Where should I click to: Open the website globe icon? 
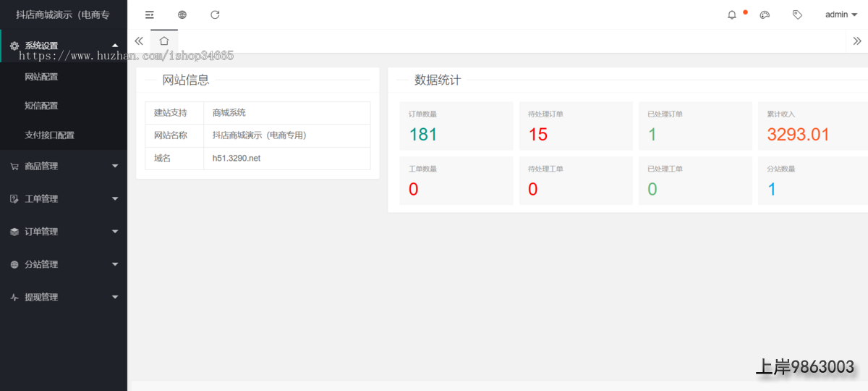pos(182,14)
